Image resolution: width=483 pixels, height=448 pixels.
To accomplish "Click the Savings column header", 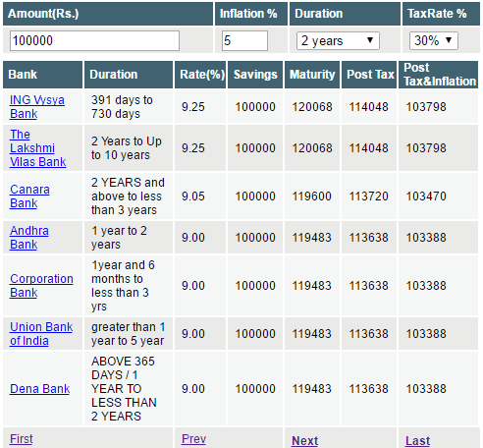I will click(255, 75).
